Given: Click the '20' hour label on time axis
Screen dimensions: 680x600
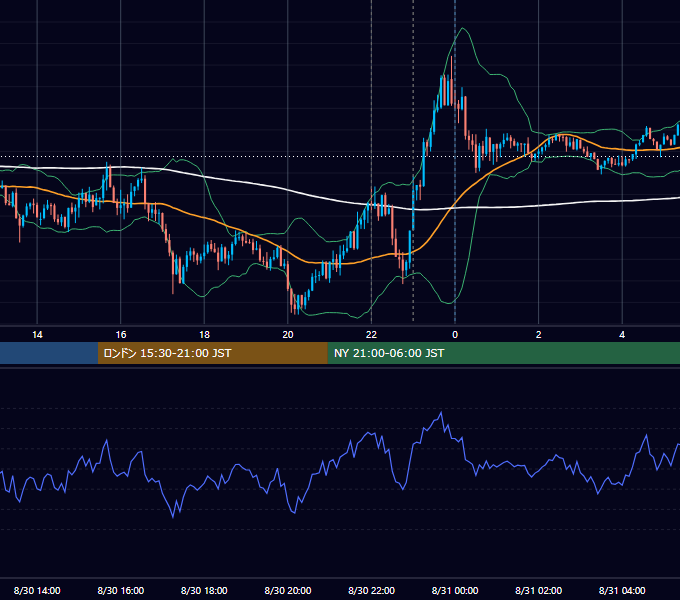Looking at the screenshot, I should 288,335.
